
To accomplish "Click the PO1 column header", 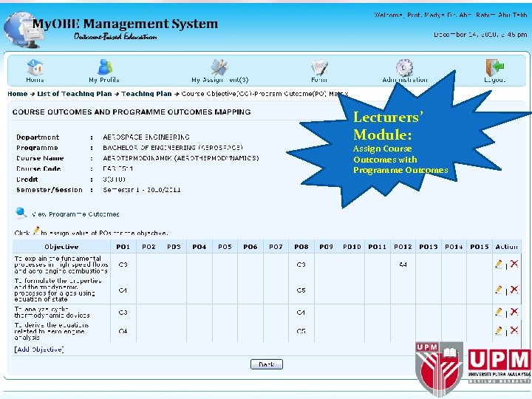I will 123,247.
